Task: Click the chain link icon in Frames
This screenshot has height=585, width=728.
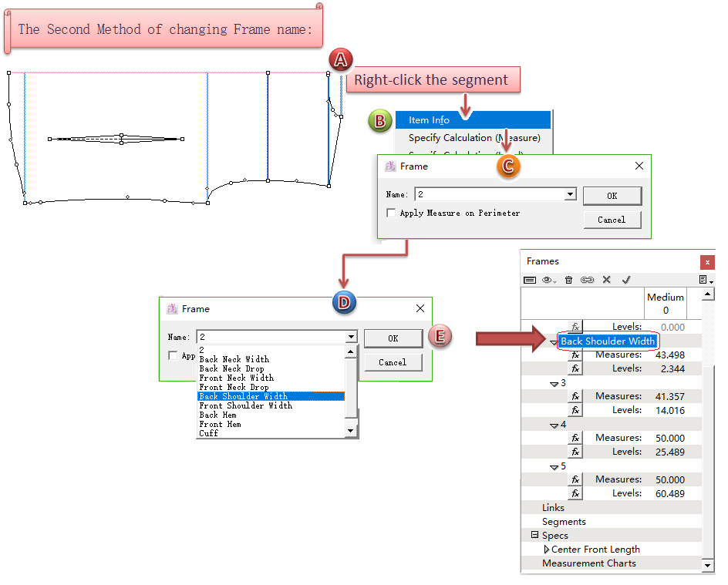Action: [x=588, y=280]
